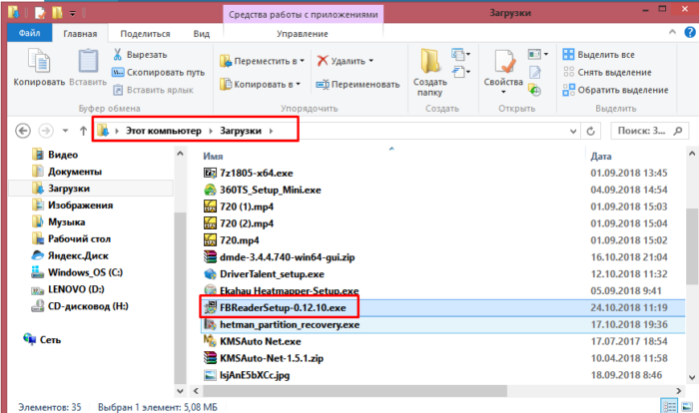This screenshot has width=699, height=413.
Task: Click the Edit file icon in Open group
Action: (535, 72)
